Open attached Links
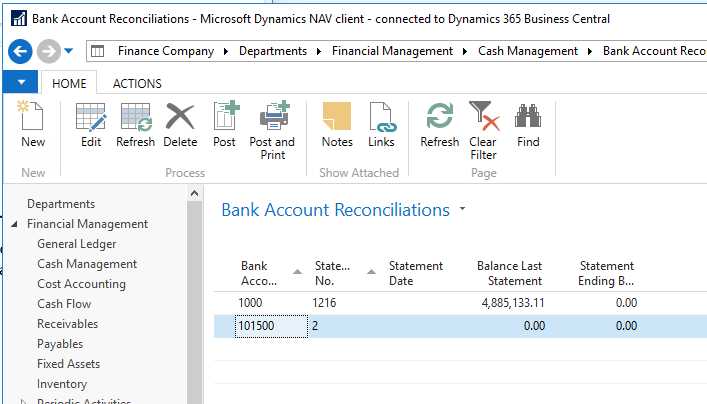Image resolution: width=707 pixels, height=404 pixels. click(381, 125)
